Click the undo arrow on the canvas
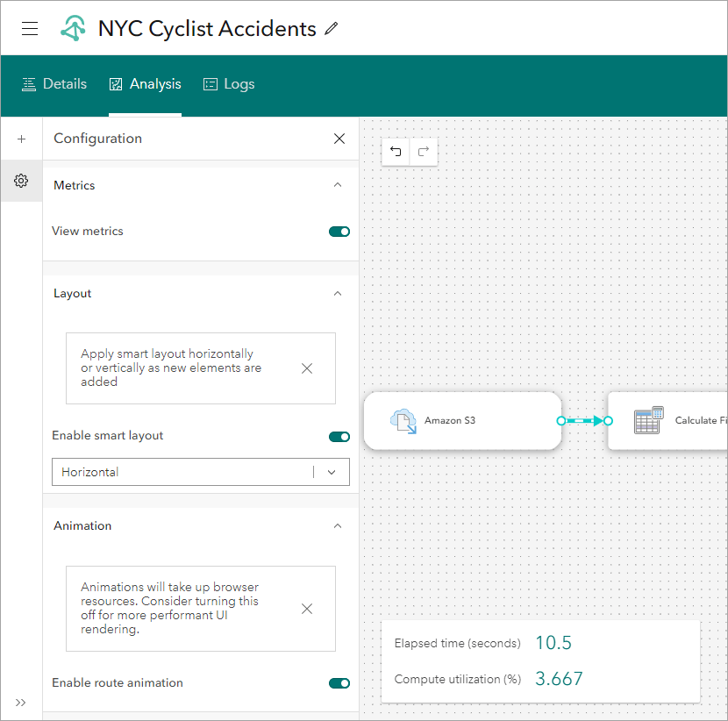This screenshot has width=728, height=721. point(396,152)
